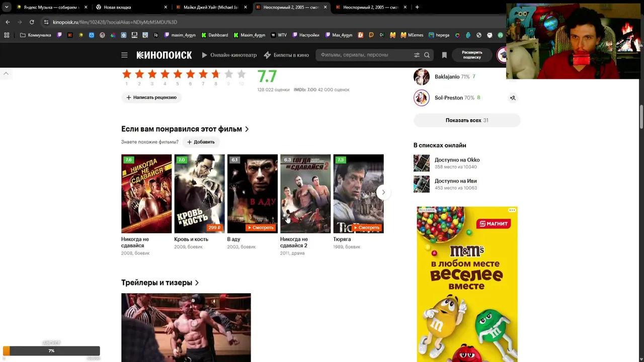Open the Коммуналка bookmark folder
The height and width of the screenshot is (362, 644).
36,35
